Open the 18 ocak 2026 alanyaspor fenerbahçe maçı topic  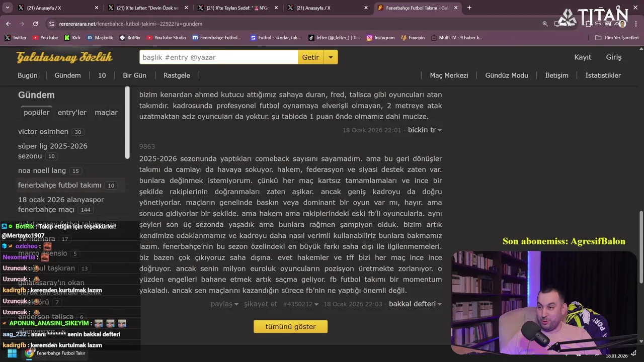[61, 204]
